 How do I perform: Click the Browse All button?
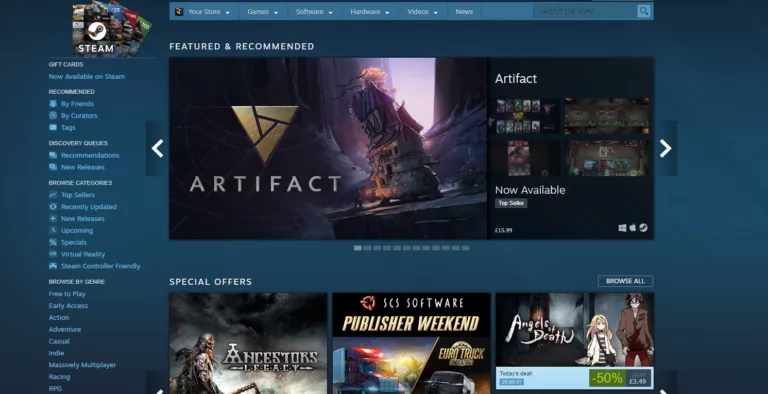625,281
